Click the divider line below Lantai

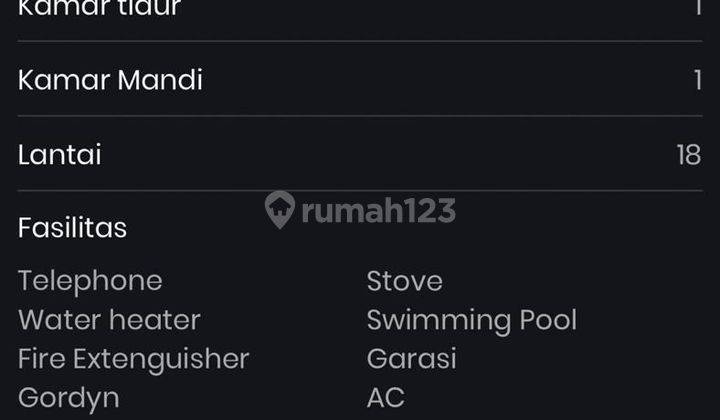click(360, 190)
